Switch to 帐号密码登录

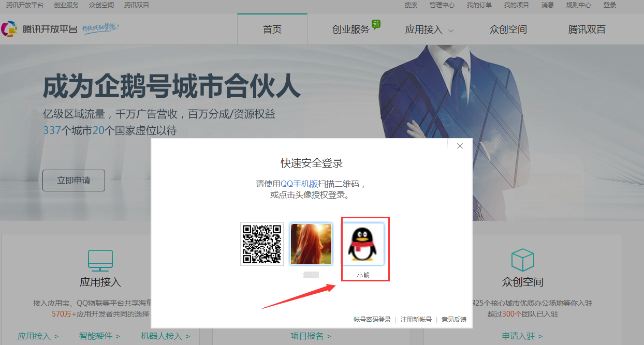372,320
